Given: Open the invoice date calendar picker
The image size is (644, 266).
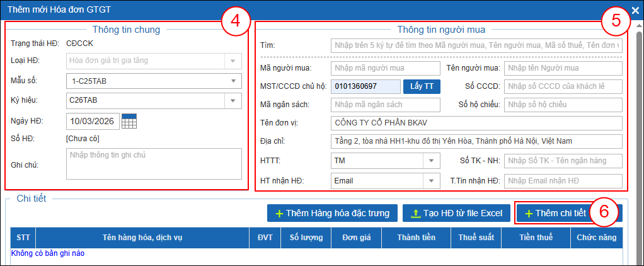Looking at the screenshot, I should tap(129, 121).
